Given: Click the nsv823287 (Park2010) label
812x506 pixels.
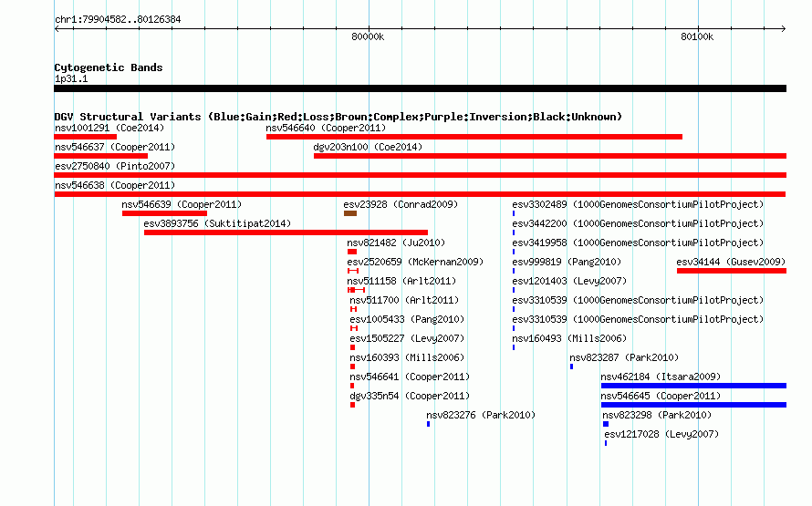Looking at the screenshot, I should tap(624, 357).
